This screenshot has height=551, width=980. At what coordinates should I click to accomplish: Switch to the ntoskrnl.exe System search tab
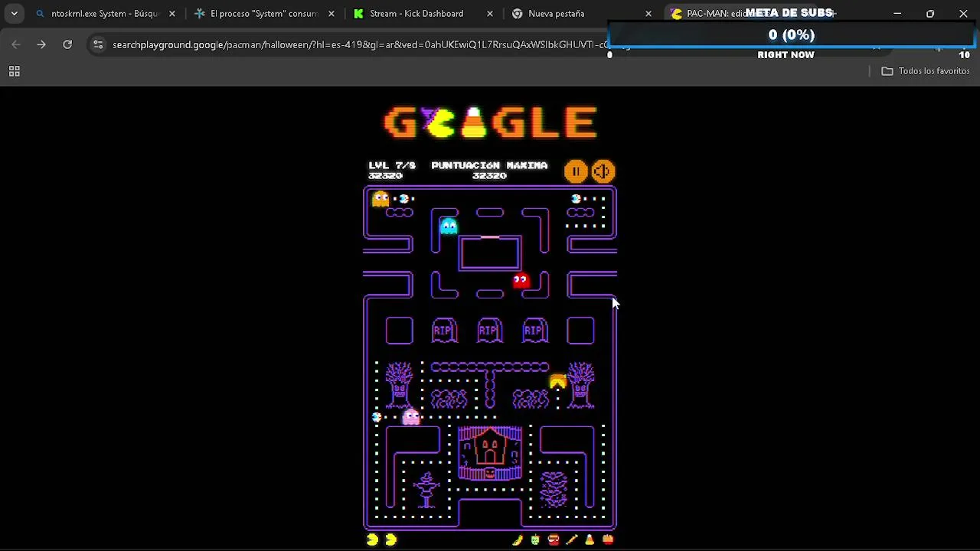(106, 14)
